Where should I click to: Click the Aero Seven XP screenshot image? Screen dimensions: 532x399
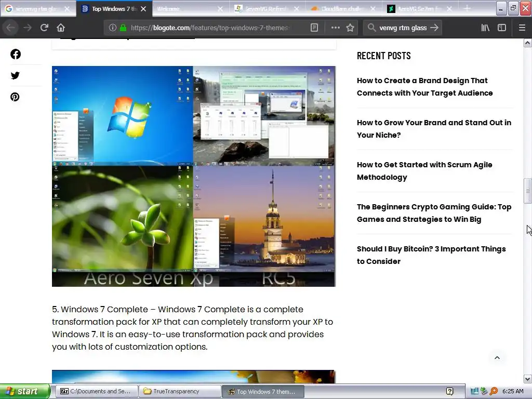(194, 177)
